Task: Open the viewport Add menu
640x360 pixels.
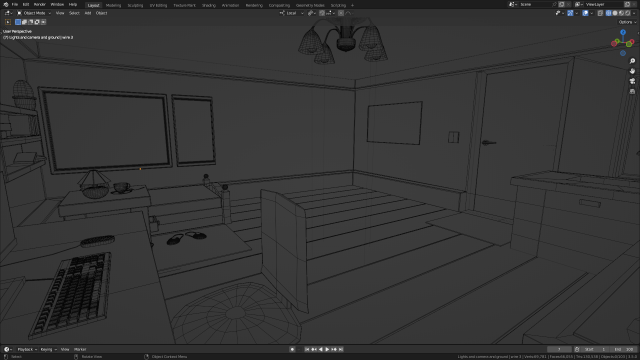Action: click(x=88, y=13)
